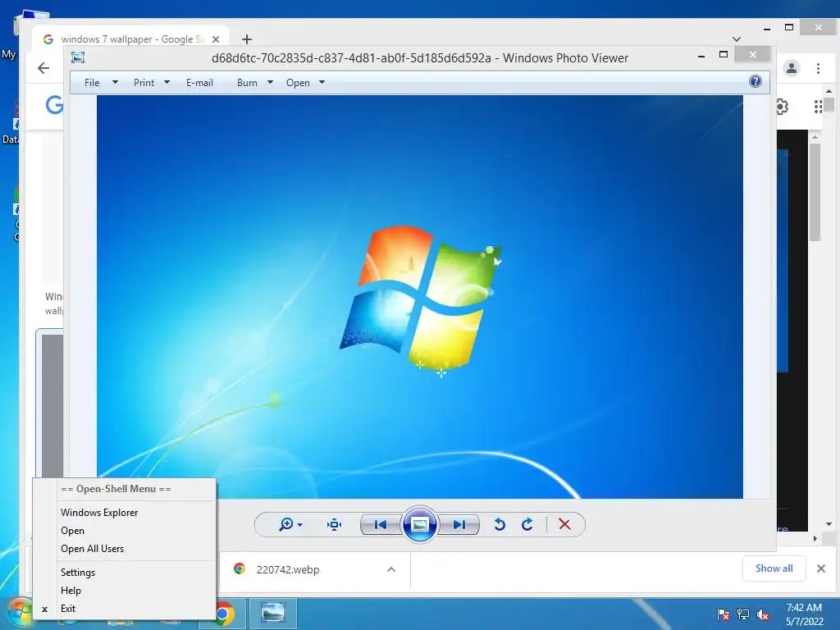Rotate the photo clockwise
The width and height of the screenshot is (840, 630).
[x=527, y=524]
